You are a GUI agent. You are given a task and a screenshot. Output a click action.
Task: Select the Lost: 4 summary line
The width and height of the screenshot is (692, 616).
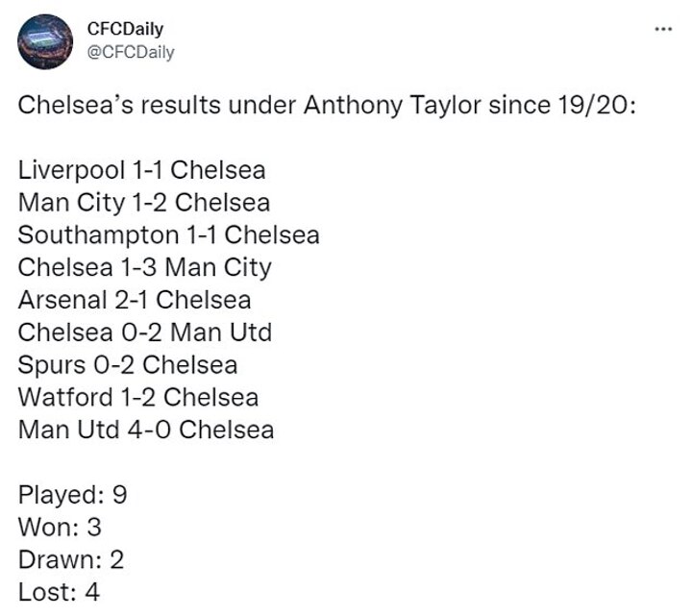coord(59,592)
